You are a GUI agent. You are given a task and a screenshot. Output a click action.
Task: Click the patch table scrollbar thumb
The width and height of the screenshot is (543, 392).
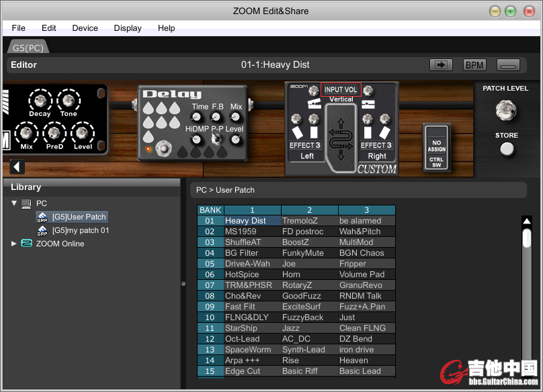527,238
